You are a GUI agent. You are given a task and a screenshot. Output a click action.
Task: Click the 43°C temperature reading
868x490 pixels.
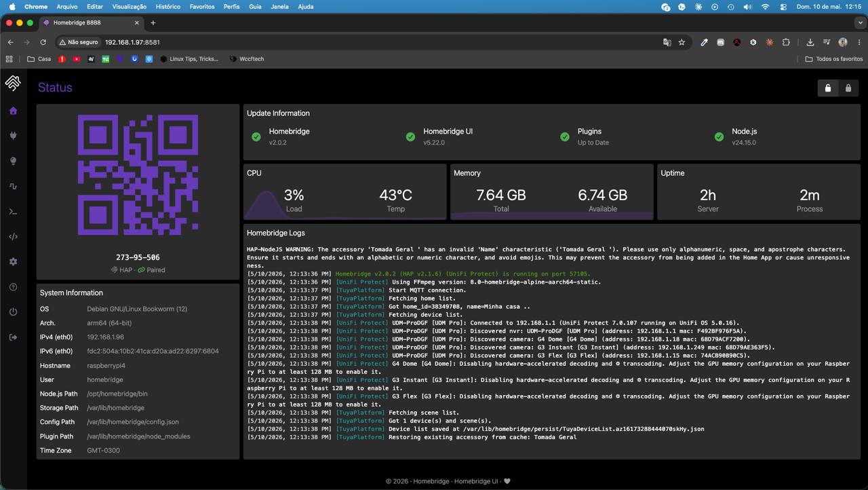[395, 195]
